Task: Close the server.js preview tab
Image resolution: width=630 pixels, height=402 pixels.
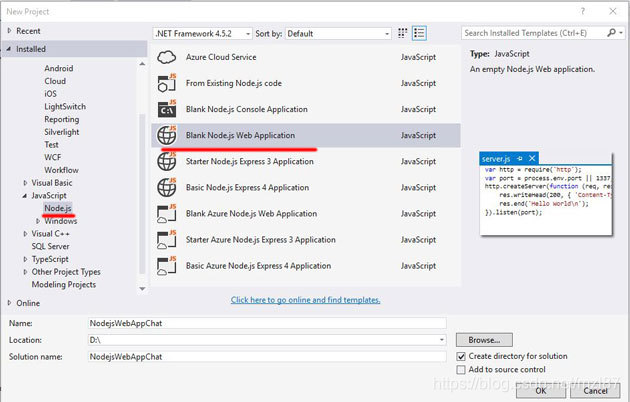Action: 532,158
